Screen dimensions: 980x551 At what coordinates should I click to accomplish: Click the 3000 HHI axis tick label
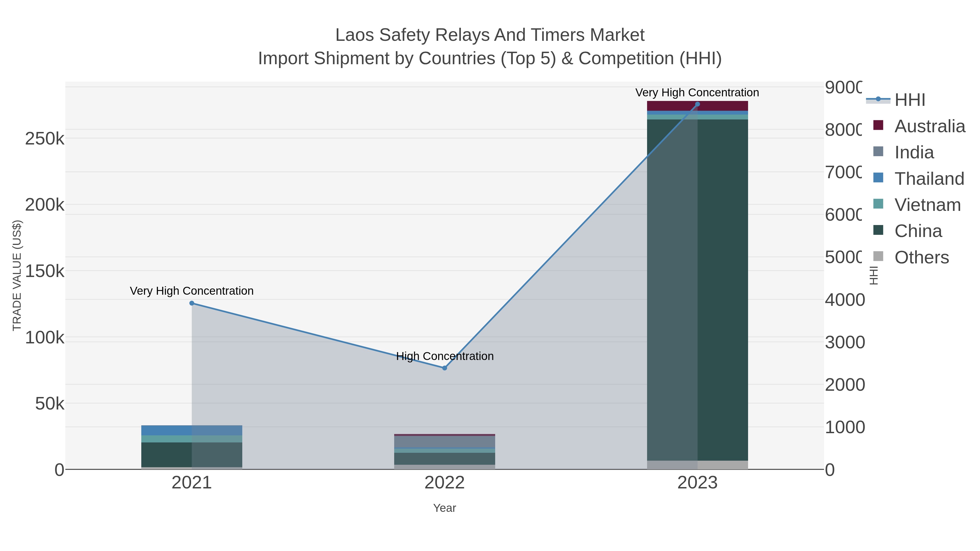coord(845,343)
